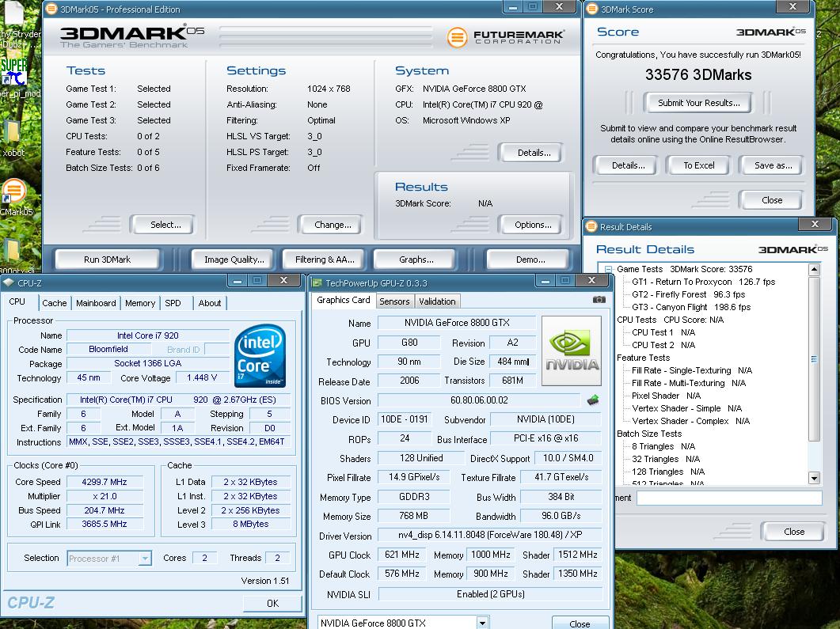The image size is (840, 629).
Task: Open the GPU selector dropdown in GPU-Z
Action: point(483,623)
